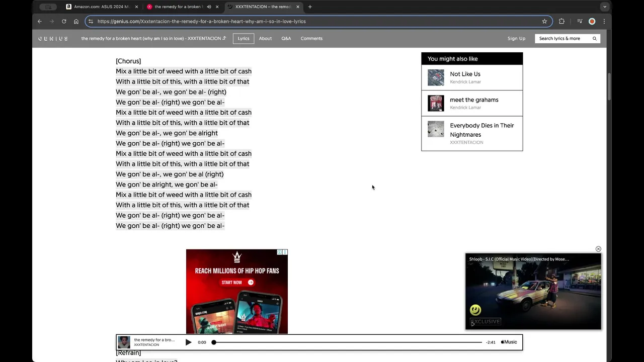Click the -2:41 remaining time

[x=491, y=342]
